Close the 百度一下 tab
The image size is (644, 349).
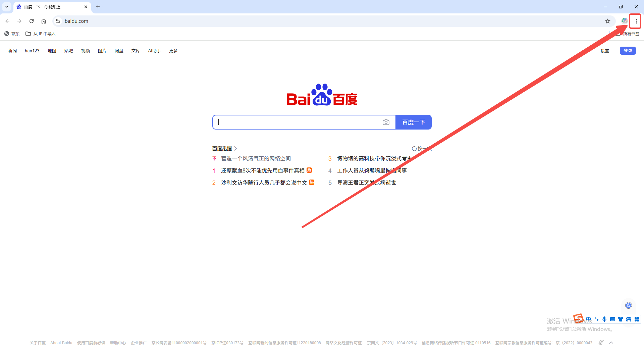[86, 7]
